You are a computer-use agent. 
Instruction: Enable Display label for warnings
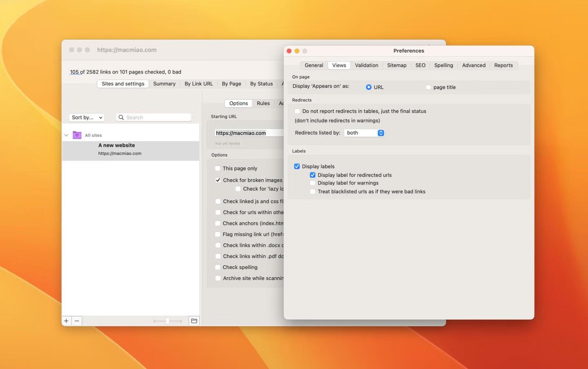[313, 183]
